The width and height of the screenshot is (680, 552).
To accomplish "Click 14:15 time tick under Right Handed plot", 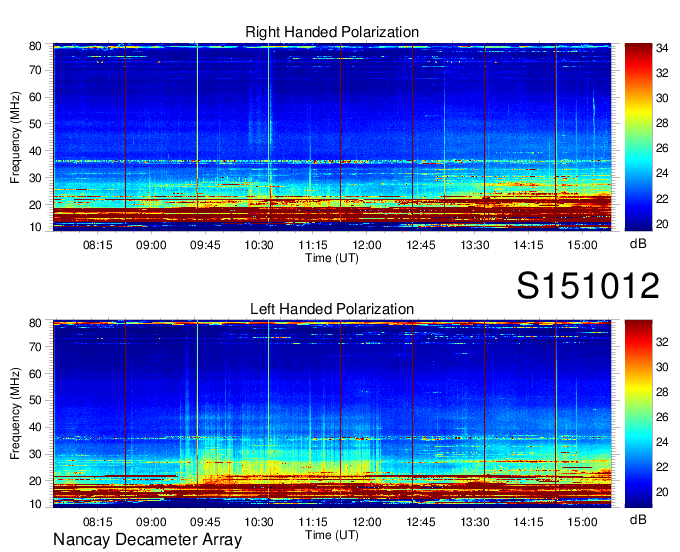I will click(x=528, y=245).
